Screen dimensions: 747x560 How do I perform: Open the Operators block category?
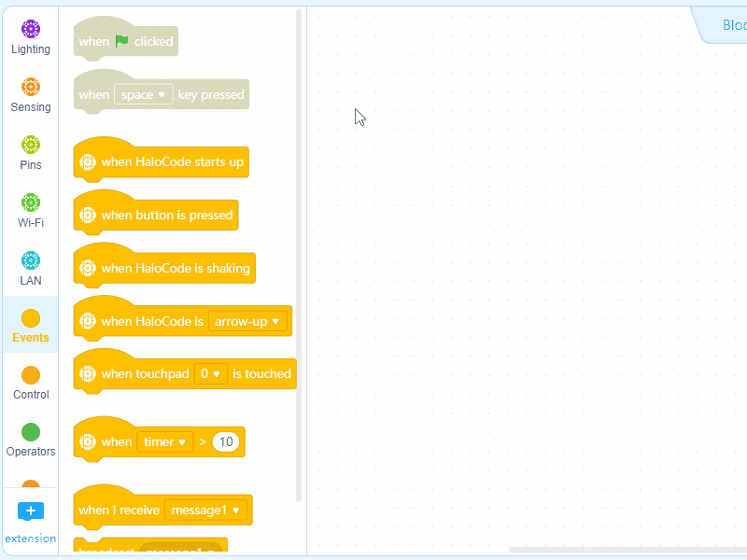point(31,440)
